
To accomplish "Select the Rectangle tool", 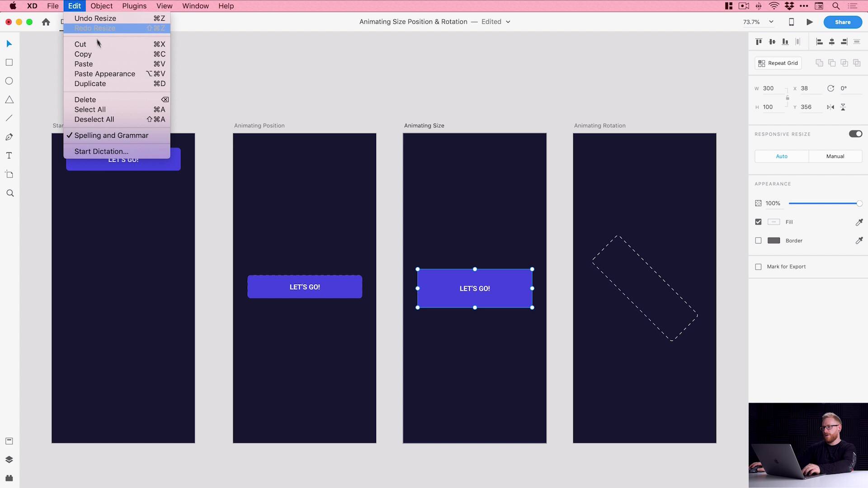I will 9,62.
